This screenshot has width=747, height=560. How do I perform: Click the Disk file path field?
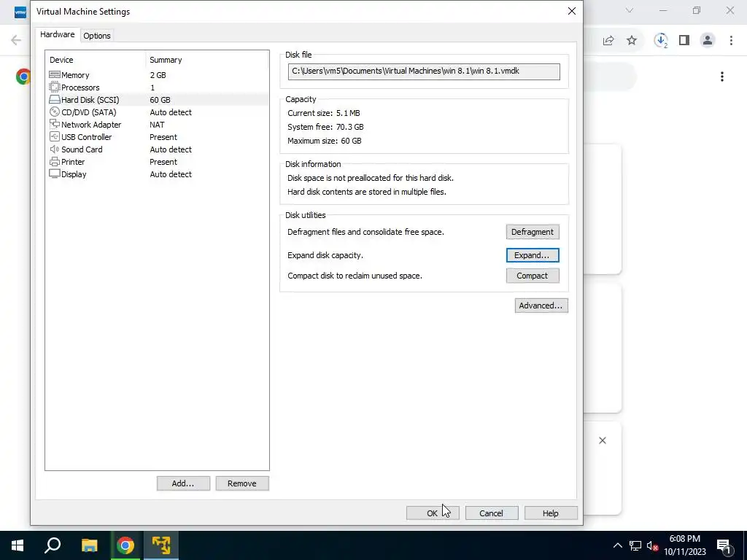tap(424, 72)
